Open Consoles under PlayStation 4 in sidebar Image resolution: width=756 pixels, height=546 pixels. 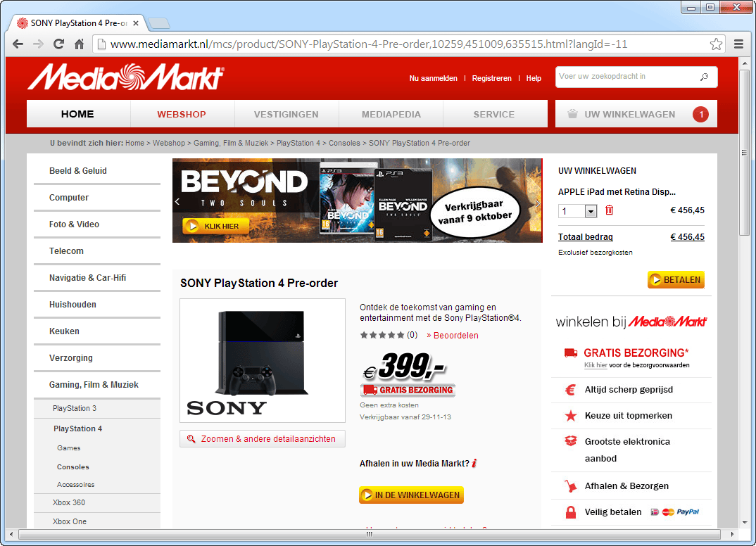click(x=73, y=467)
